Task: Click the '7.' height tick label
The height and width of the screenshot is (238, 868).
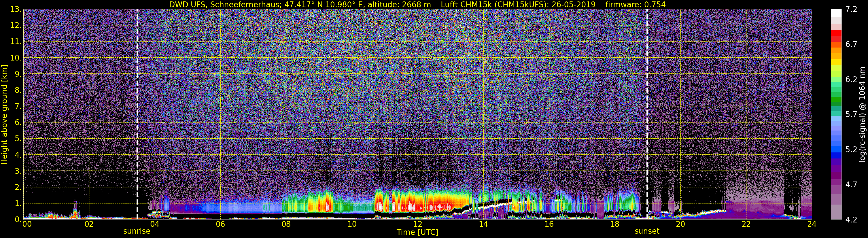Action: 18,107
